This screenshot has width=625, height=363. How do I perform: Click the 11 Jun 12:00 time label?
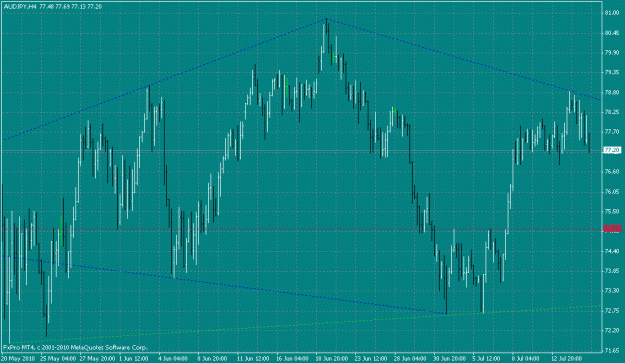pos(254,358)
